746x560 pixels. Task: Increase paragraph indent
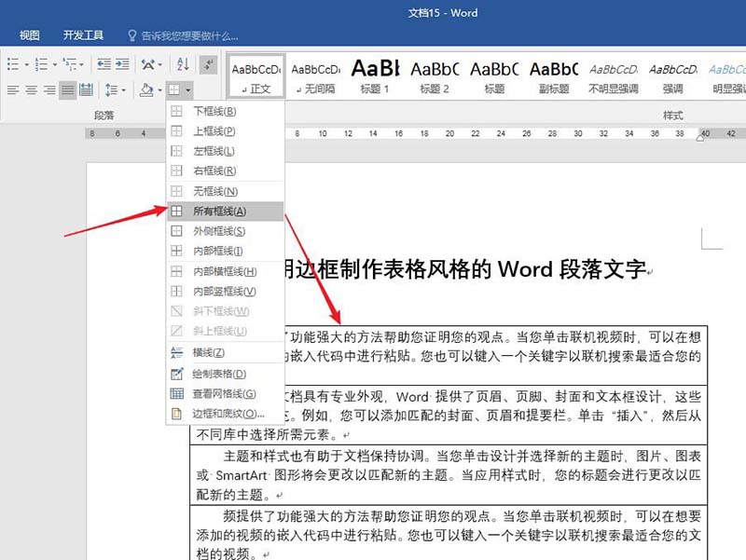click(122, 64)
